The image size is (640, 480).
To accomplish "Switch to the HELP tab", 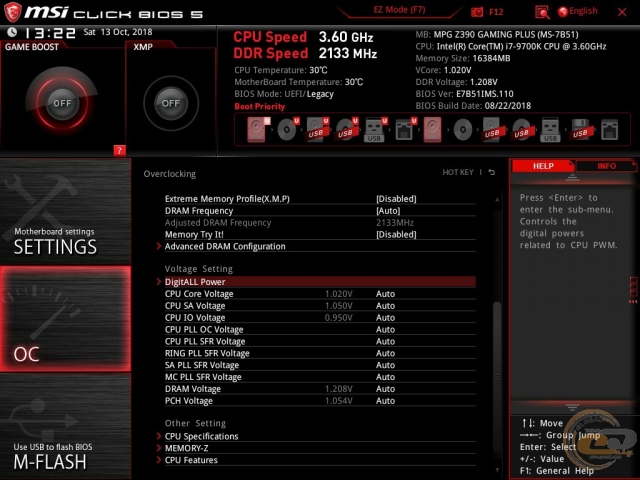I will pyautogui.click(x=543, y=166).
